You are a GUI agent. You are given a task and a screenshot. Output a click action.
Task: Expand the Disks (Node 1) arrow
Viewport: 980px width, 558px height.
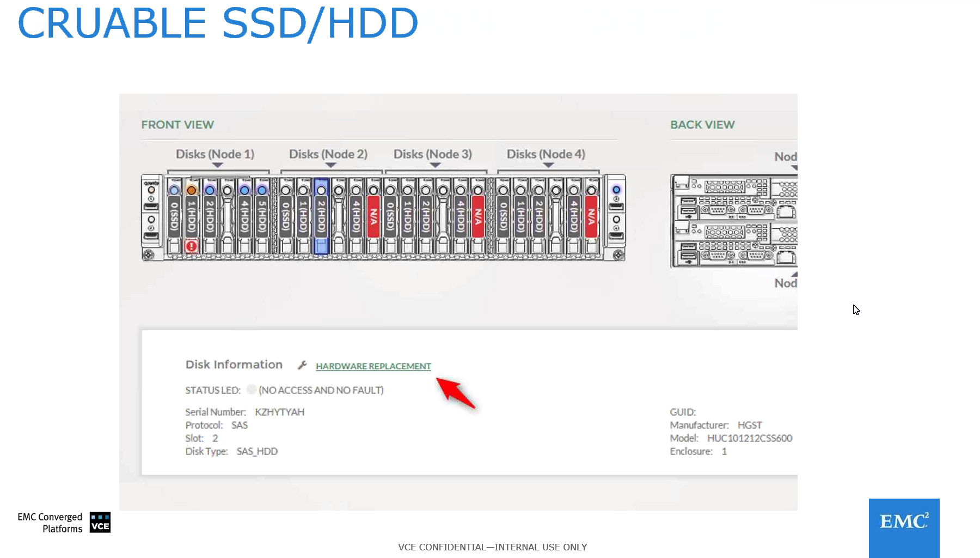coord(218,165)
